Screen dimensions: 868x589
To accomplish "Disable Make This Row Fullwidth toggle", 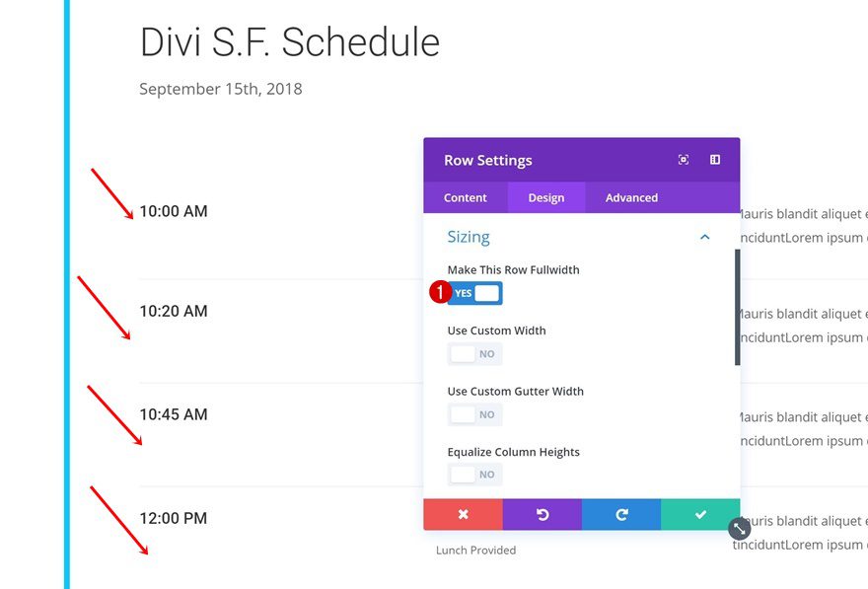I will 475,293.
